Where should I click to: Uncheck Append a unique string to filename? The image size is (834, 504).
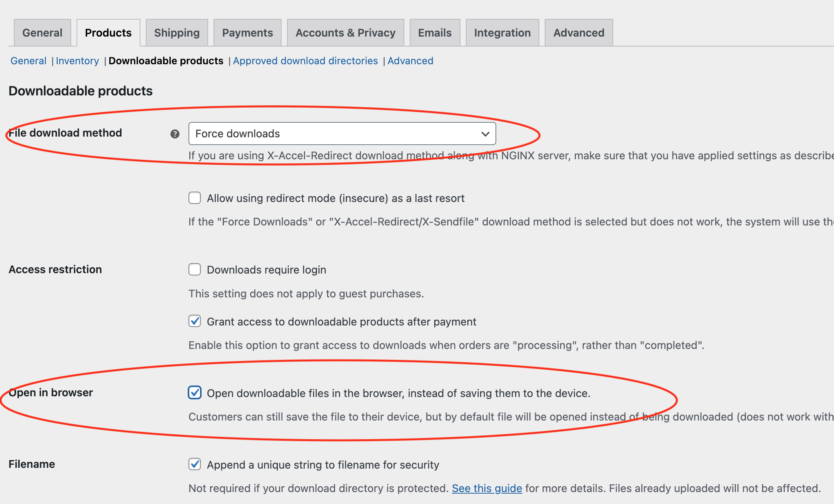click(x=195, y=464)
